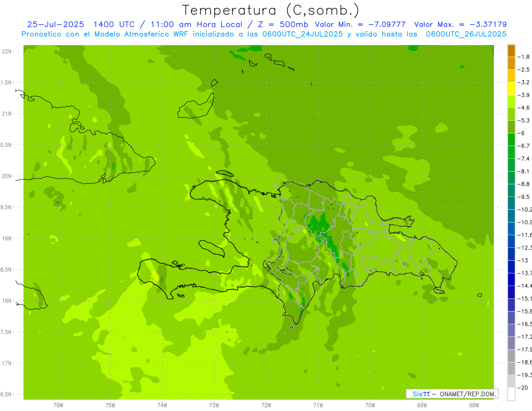Screen dimensions: 532x411
Task: Click the '-2.5' colorbar label
Action: point(524,70)
